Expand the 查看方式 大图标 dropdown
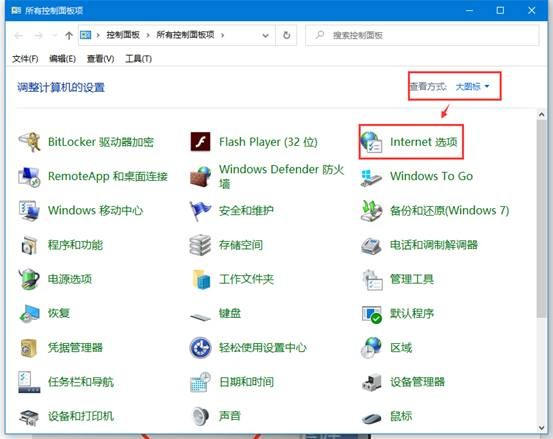This screenshot has width=553, height=439. (473, 86)
